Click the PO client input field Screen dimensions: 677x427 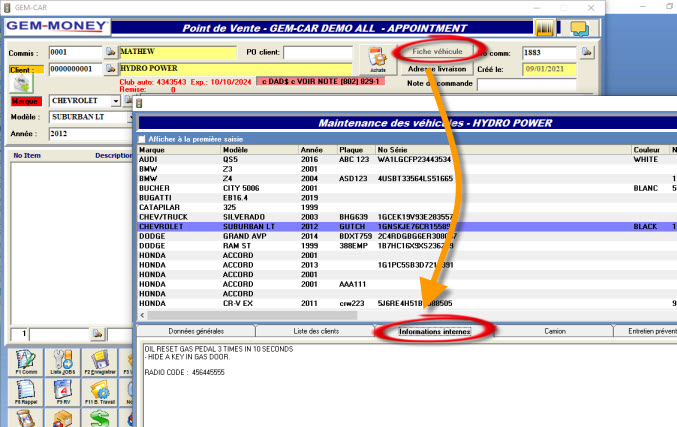pyautogui.click(x=318, y=53)
